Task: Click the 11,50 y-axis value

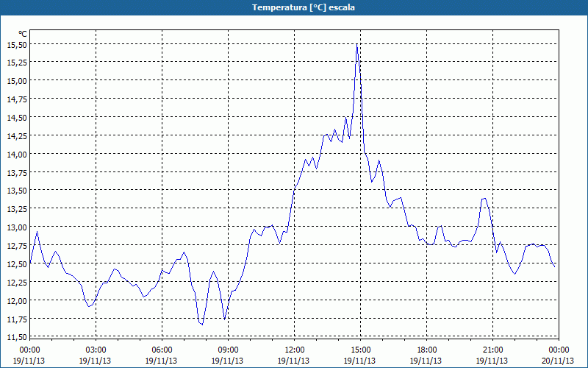Action: [17, 337]
